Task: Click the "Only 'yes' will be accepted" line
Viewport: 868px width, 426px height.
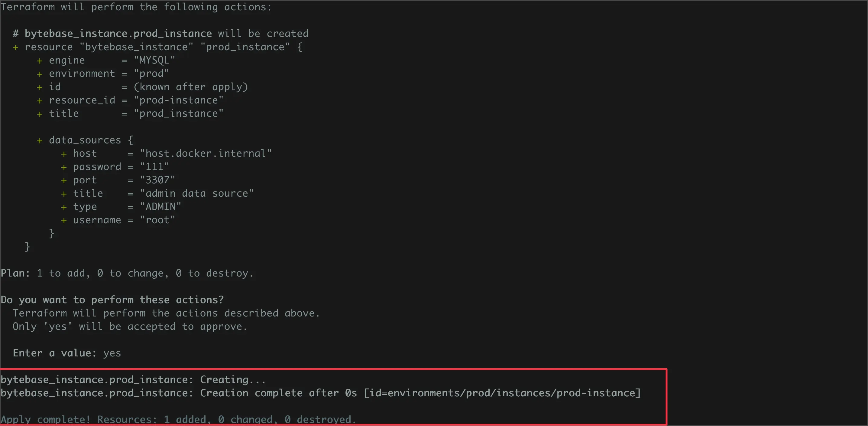Action: tap(130, 326)
